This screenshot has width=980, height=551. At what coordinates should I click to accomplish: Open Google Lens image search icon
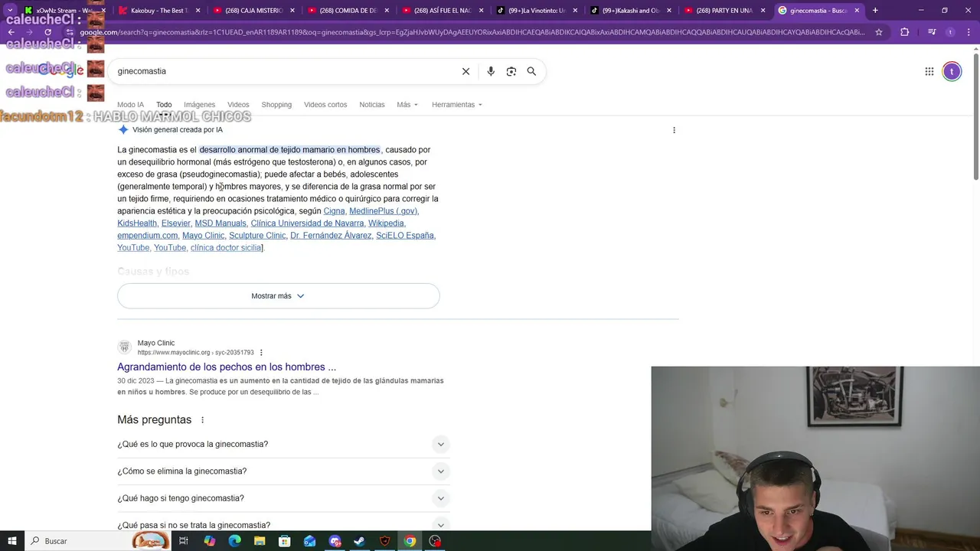point(511,71)
